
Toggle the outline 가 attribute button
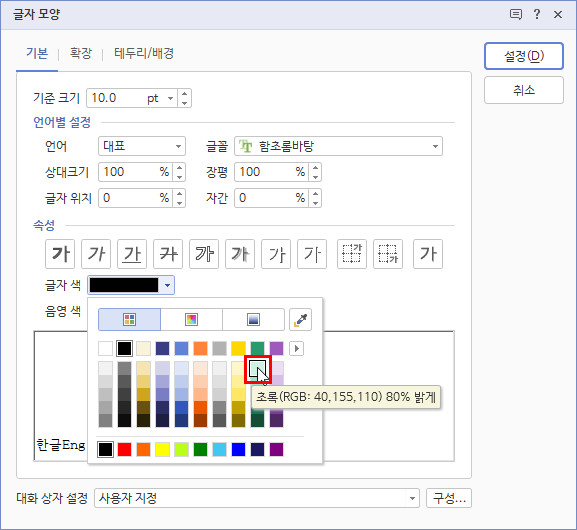coord(204,254)
